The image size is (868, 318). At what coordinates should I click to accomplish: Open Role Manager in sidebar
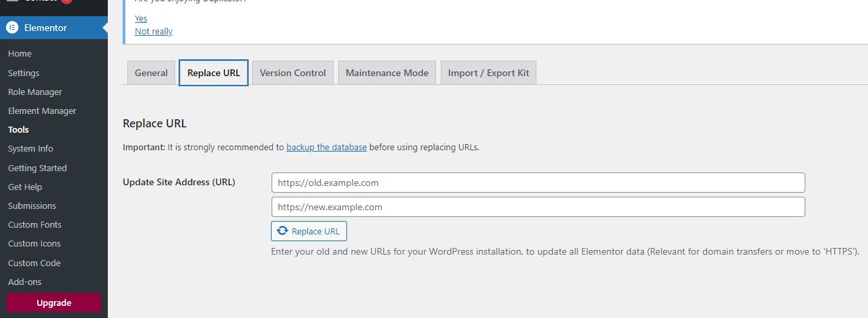pos(35,92)
